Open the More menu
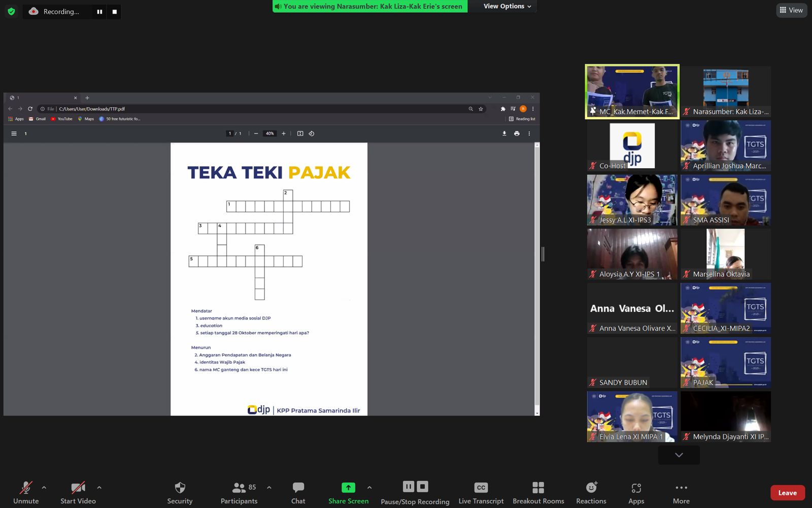This screenshot has width=812, height=508. (x=681, y=492)
